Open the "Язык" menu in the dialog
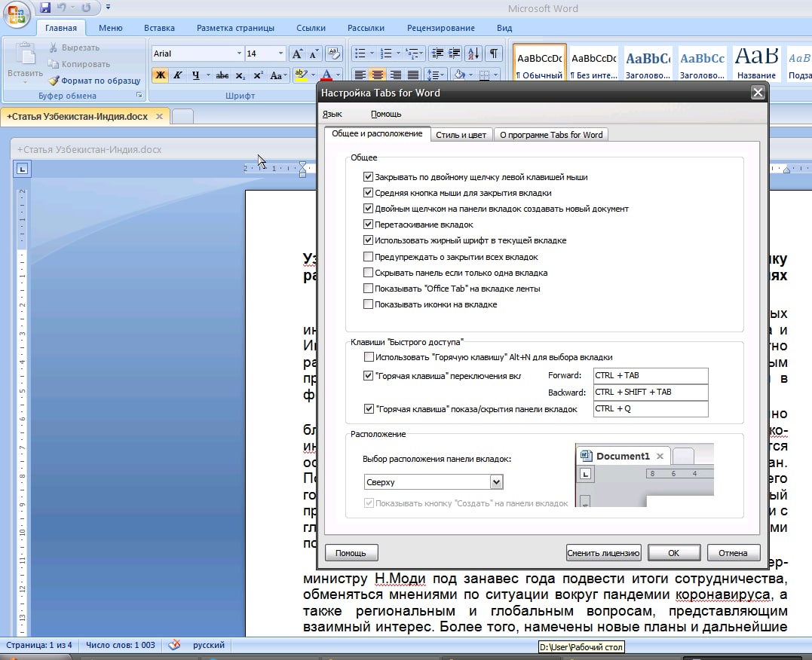 [x=332, y=114]
